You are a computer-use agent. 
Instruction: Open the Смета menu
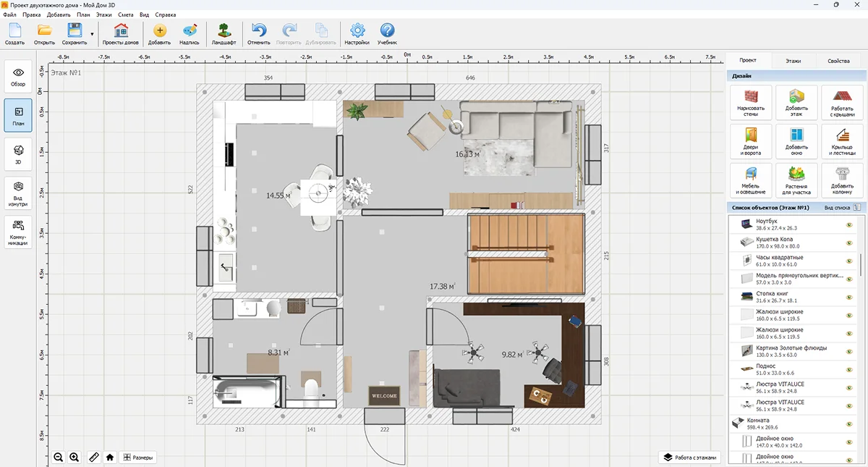125,14
